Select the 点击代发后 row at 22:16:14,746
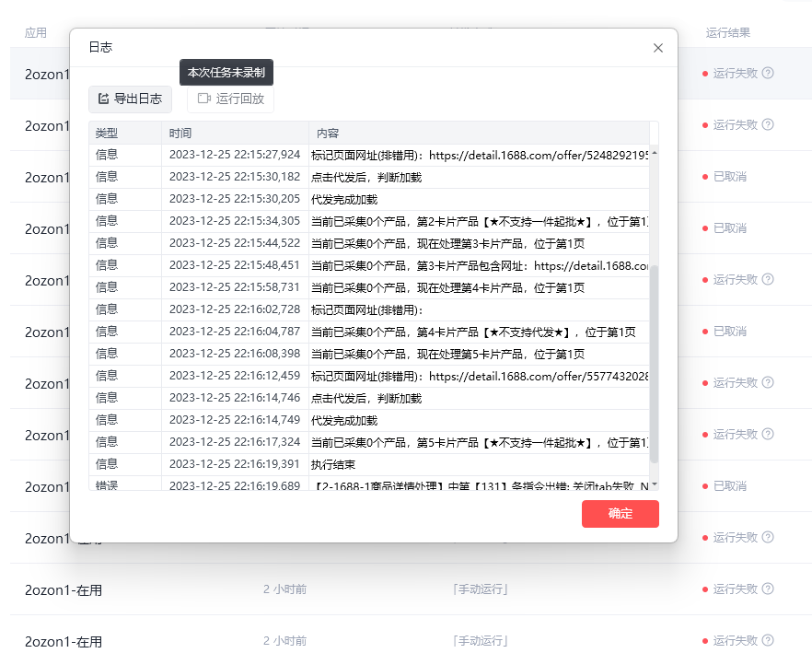 pyautogui.click(x=369, y=398)
